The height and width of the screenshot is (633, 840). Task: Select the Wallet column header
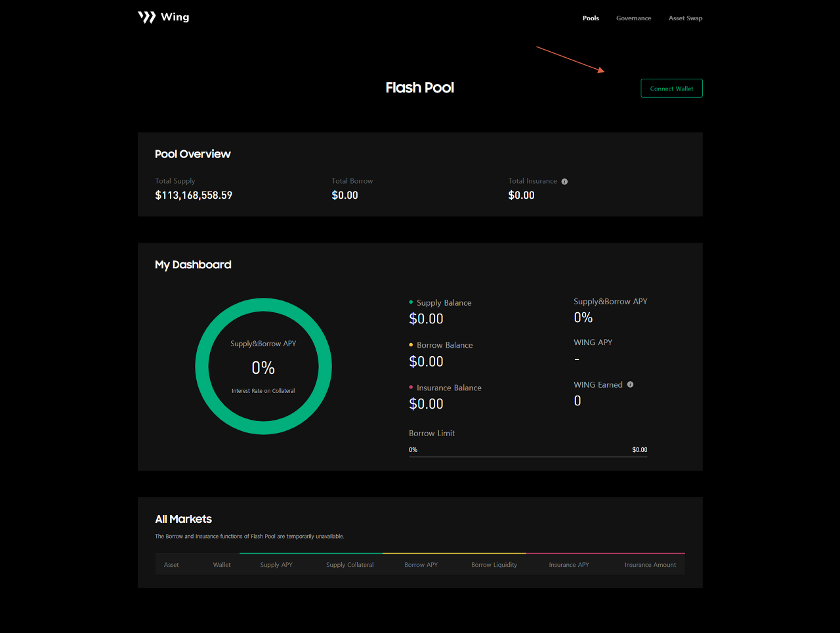pyautogui.click(x=222, y=565)
